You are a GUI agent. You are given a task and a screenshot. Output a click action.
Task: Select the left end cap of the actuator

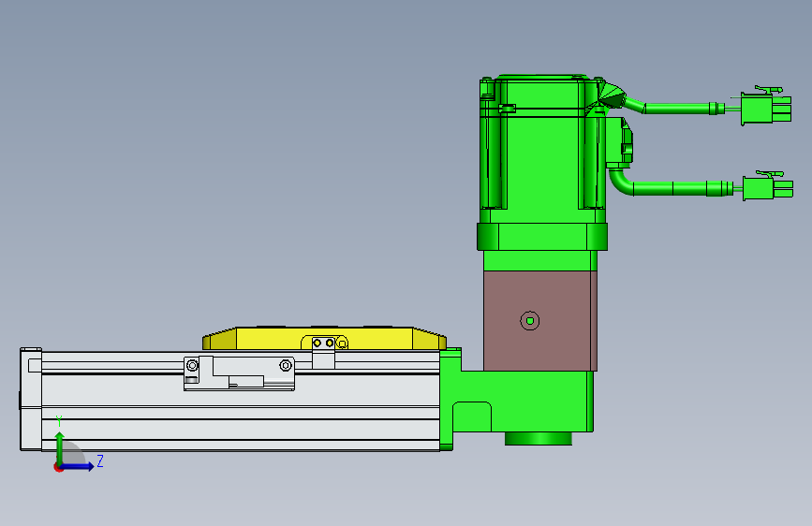(x=31, y=399)
